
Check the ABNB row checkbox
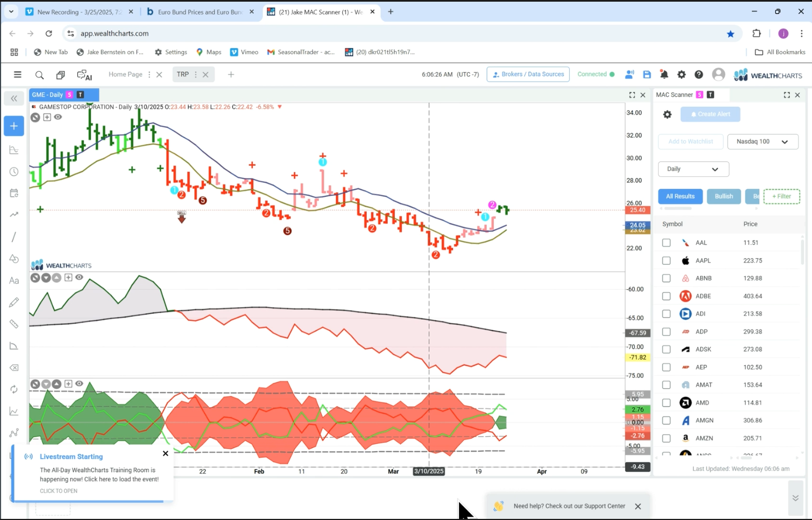click(x=666, y=278)
